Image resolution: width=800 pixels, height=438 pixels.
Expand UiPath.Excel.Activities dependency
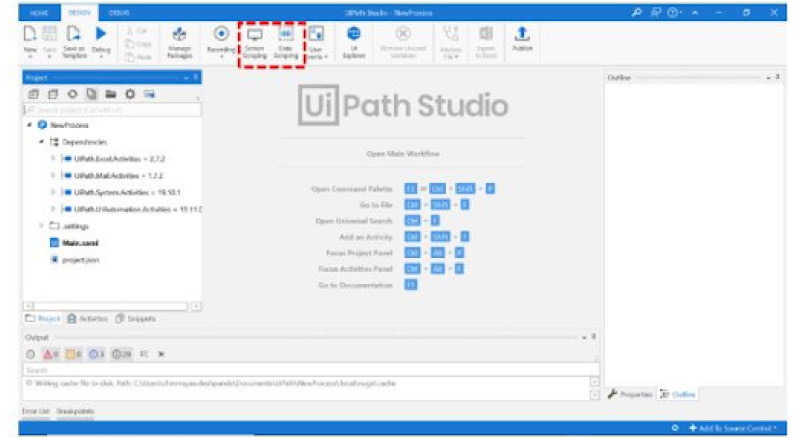(53, 159)
